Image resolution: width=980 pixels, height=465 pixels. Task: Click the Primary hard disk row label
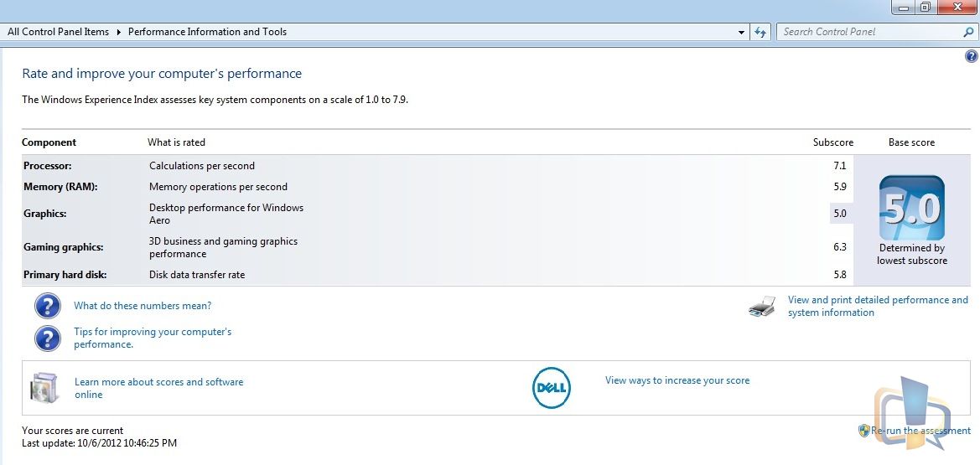point(65,275)
